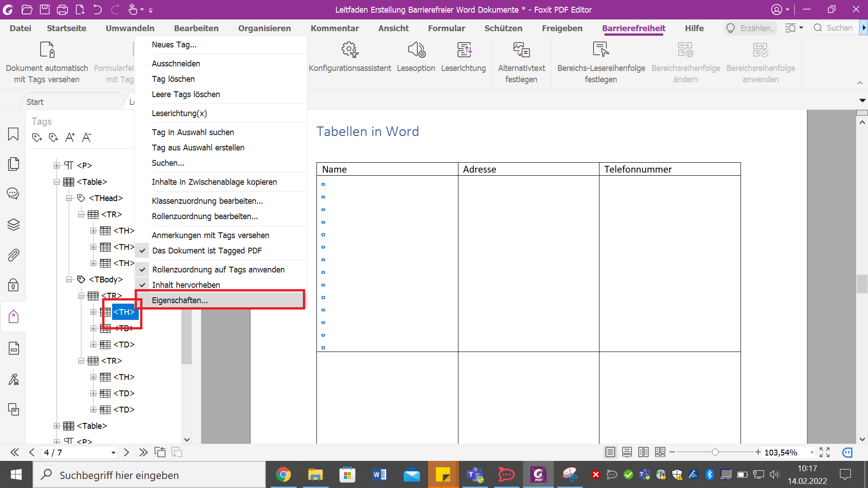868x488 pixels.
Task: Collapse the <TBody> tree node
Action: (69, 279)
